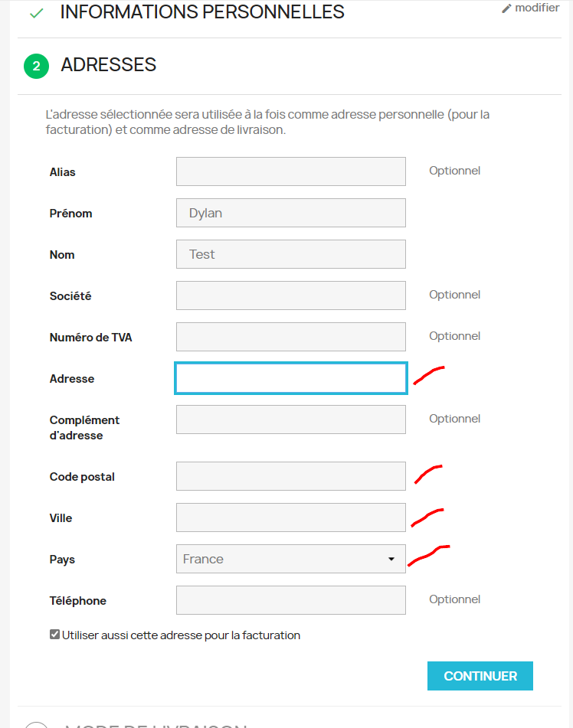
Task: Click the pencil icon next to modifier
Action: pyautogui.click(x=506, y=8)
